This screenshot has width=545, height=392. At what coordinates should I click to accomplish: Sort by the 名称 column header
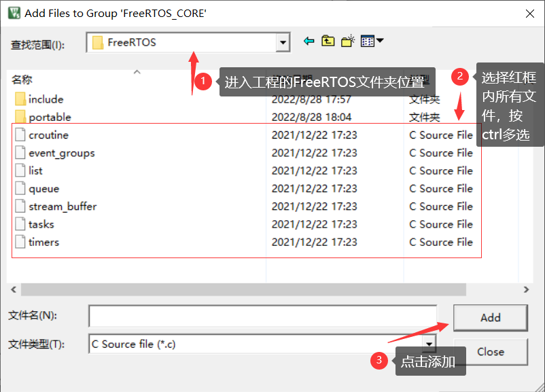tap(22, 79)
